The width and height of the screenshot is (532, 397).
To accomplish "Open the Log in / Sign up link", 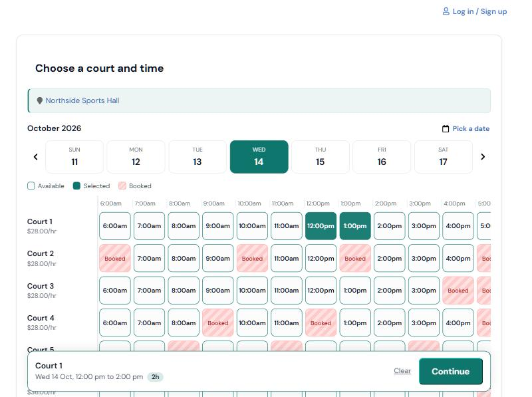I will click(x=475, y=11).
